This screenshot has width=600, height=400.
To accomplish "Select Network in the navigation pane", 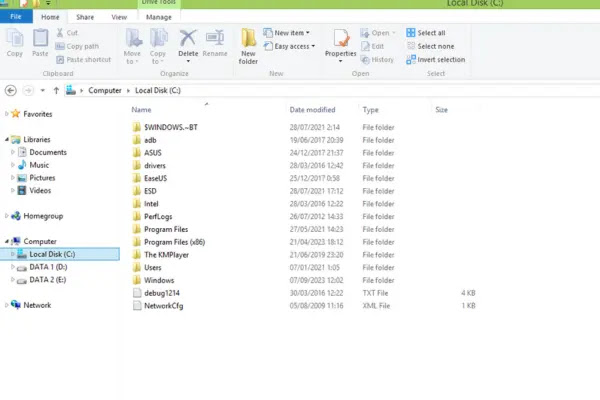I will (x=37, y=305).
